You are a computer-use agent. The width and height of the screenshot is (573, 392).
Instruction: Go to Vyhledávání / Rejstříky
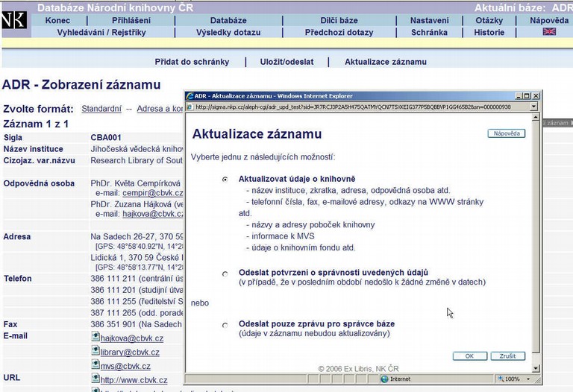(x=101, y=33)
